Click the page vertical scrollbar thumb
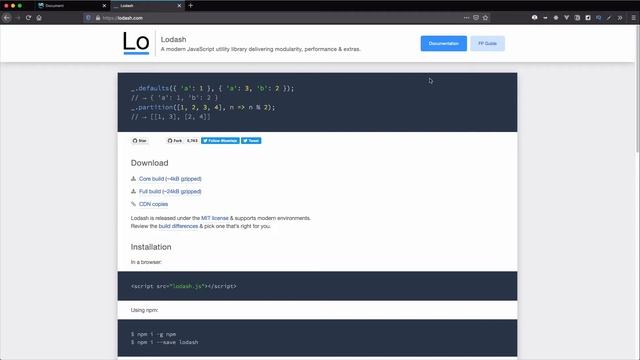640x360 pixels. pyautogui.click(x=638, y=88)
